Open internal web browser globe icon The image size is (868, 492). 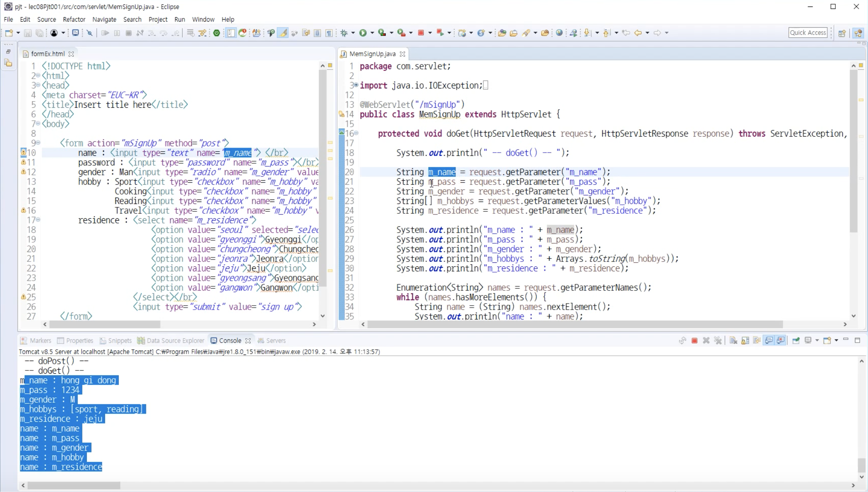(559, 33)
